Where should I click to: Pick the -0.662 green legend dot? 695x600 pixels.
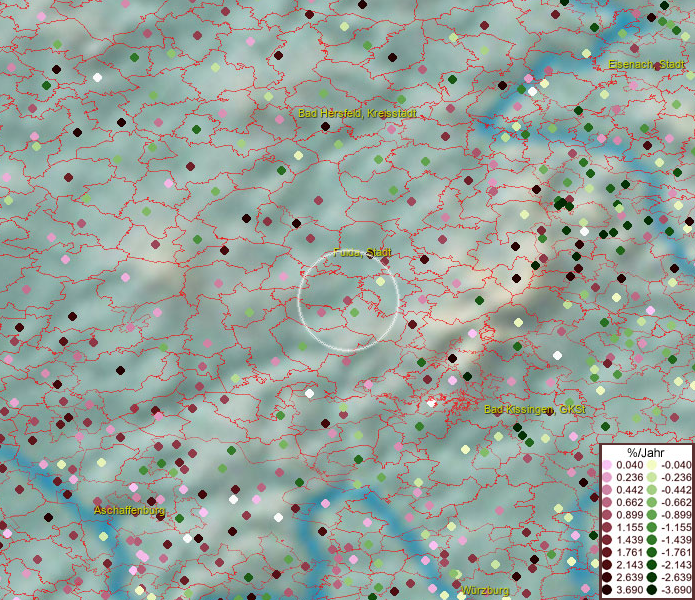coord(652,503)
